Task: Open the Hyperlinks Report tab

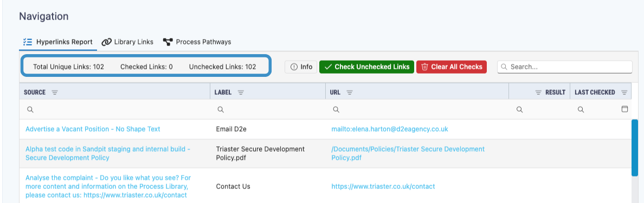Action: click(x=58, y=42)
